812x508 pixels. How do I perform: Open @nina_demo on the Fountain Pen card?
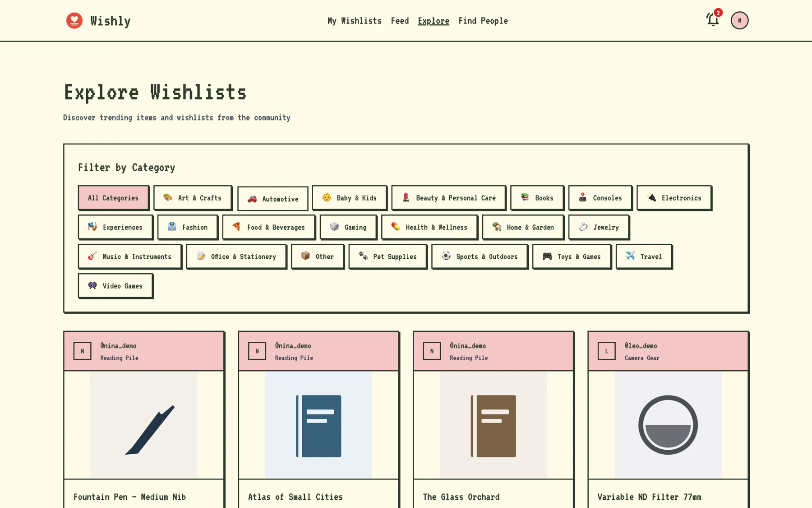118,346
